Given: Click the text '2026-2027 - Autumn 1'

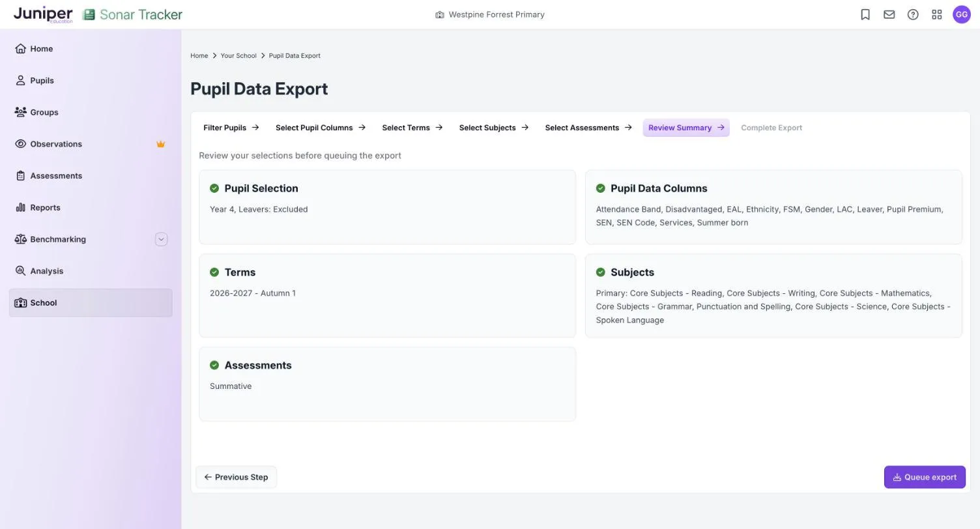Looking at the screenshot, I should (253, 293).
